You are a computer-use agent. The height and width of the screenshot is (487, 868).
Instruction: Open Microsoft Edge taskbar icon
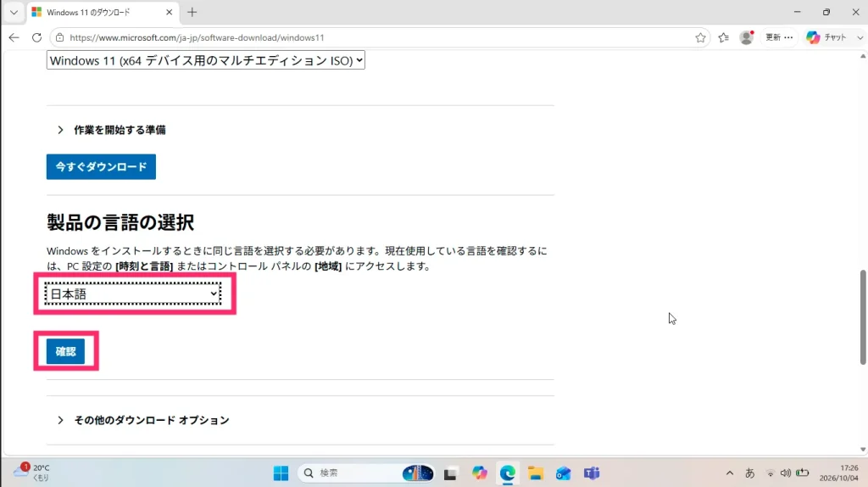508,473
